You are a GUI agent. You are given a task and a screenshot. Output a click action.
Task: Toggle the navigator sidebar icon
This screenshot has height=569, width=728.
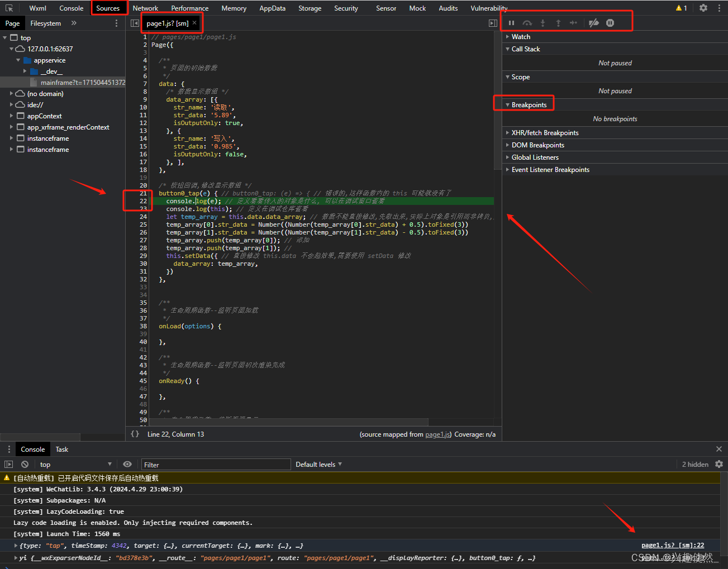135,23
